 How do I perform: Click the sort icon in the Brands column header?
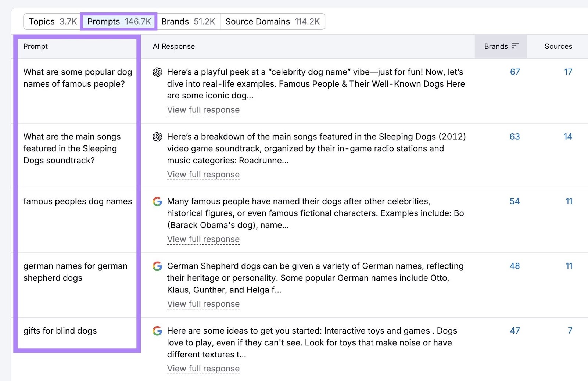[516, 46]
